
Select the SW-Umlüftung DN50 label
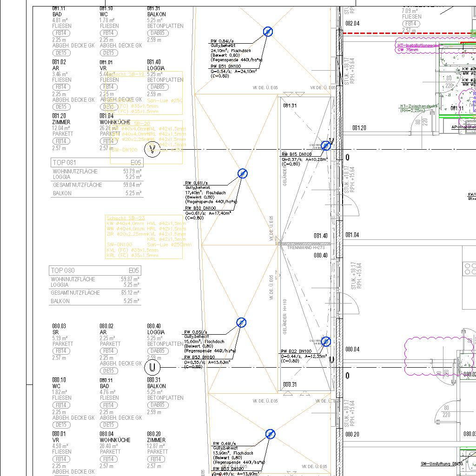[442, 464]
